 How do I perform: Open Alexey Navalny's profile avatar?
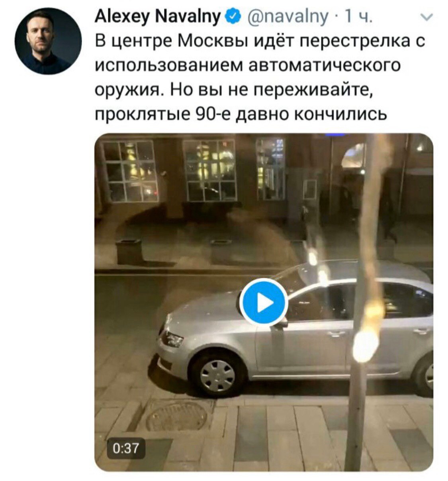pos(48,41)
